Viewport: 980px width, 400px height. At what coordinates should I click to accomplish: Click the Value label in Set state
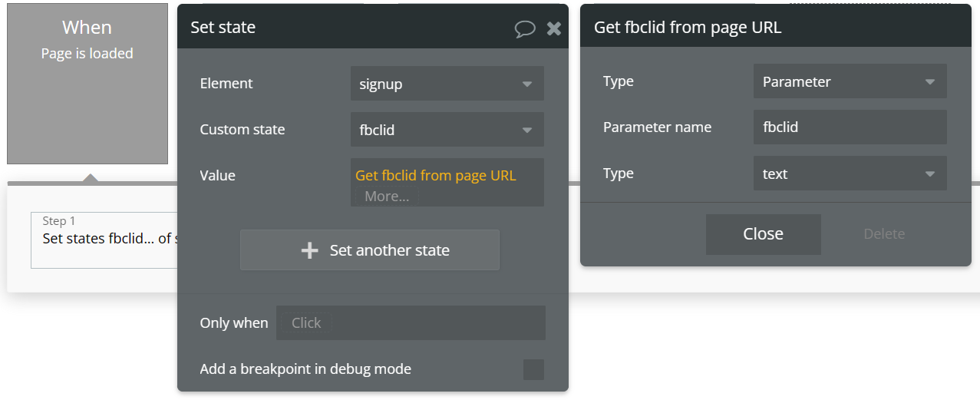tap(218, 176)
